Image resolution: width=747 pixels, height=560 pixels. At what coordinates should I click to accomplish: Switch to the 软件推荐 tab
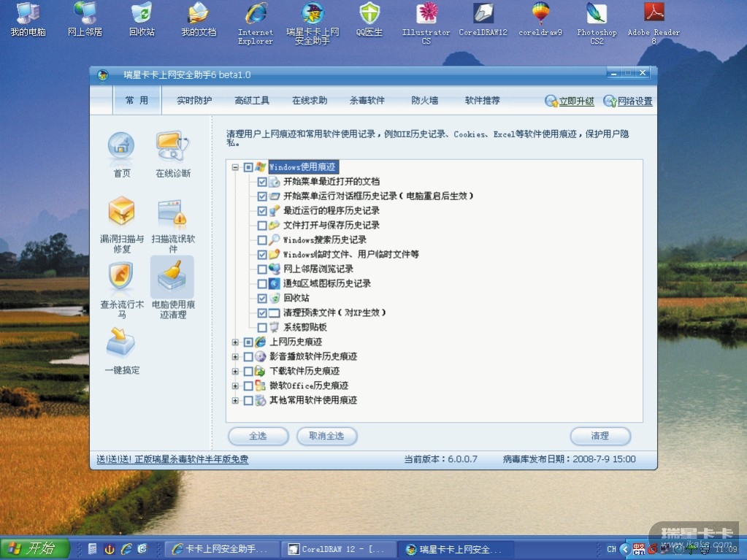click(483, 101)
